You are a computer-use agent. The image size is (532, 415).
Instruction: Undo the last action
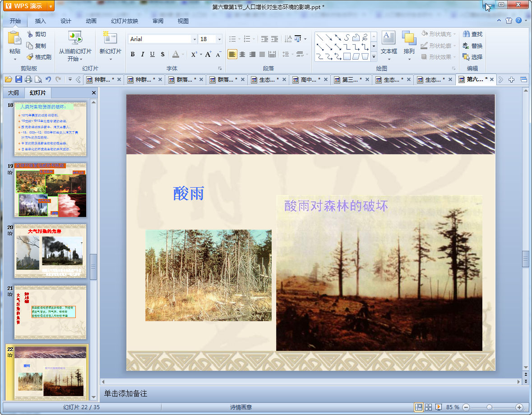coord(49,79)
